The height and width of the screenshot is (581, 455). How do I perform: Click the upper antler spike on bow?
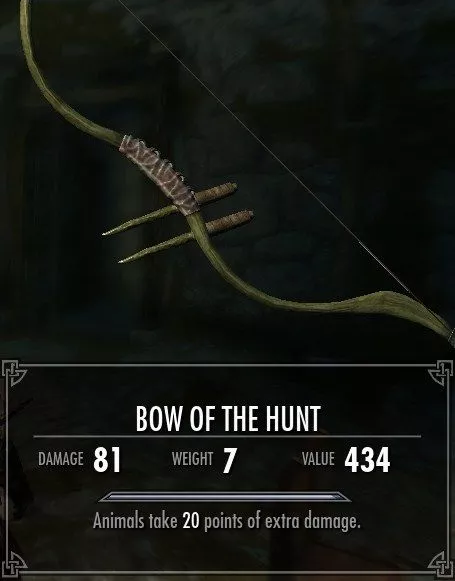coord(170,209)
